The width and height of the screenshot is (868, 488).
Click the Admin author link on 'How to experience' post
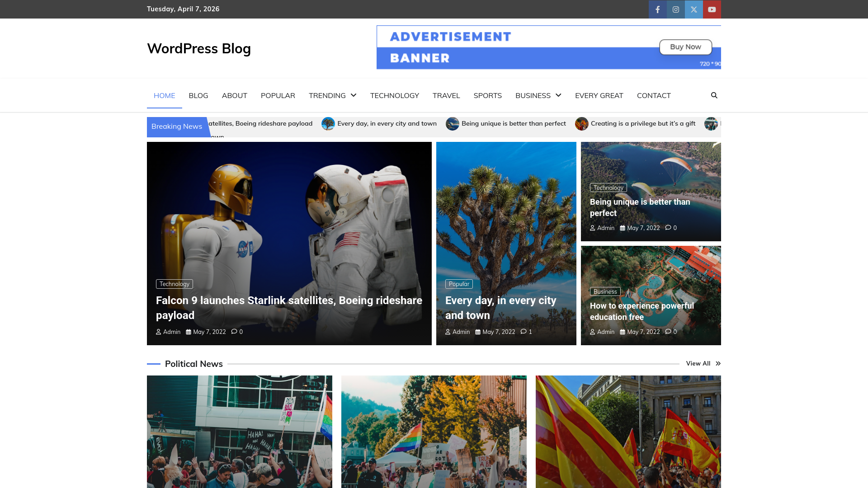[x=602, y=332]
